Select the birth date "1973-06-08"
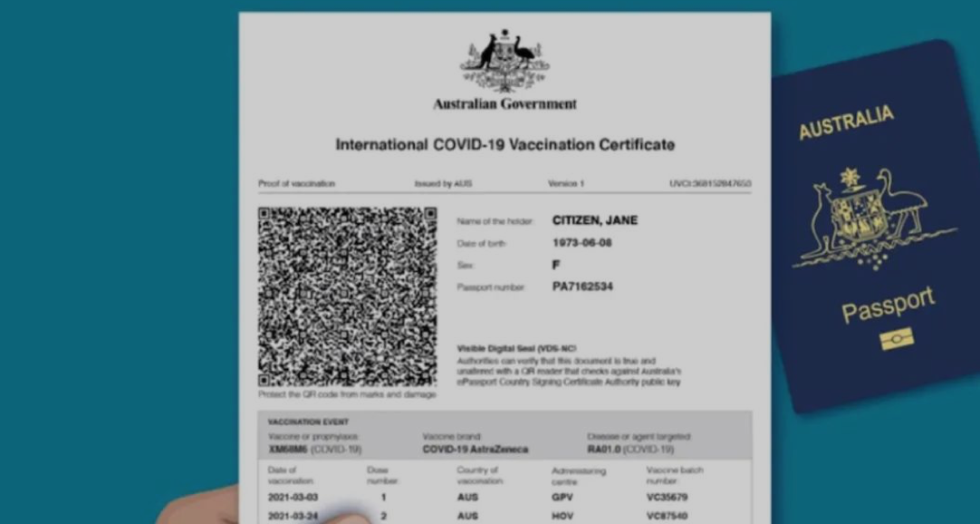 (x=581, y=243)
